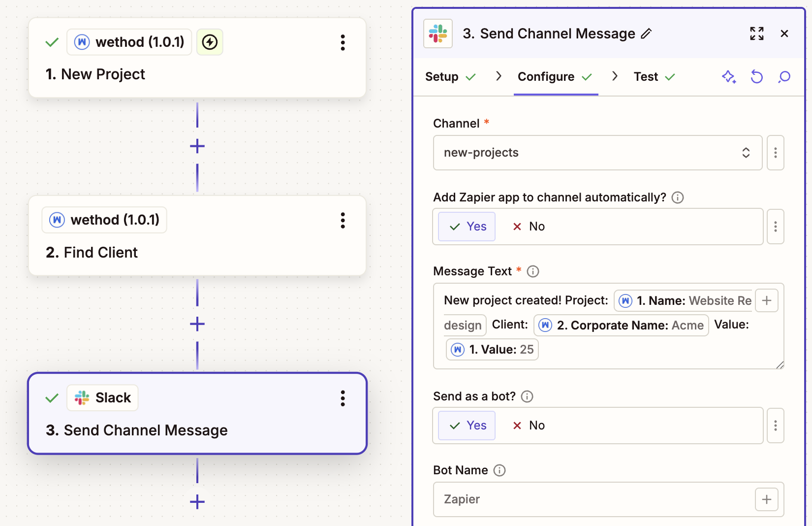
Task: Open the Channel dropdown showing new-projects
Action: pyautogui.click(x=597, y=153)
